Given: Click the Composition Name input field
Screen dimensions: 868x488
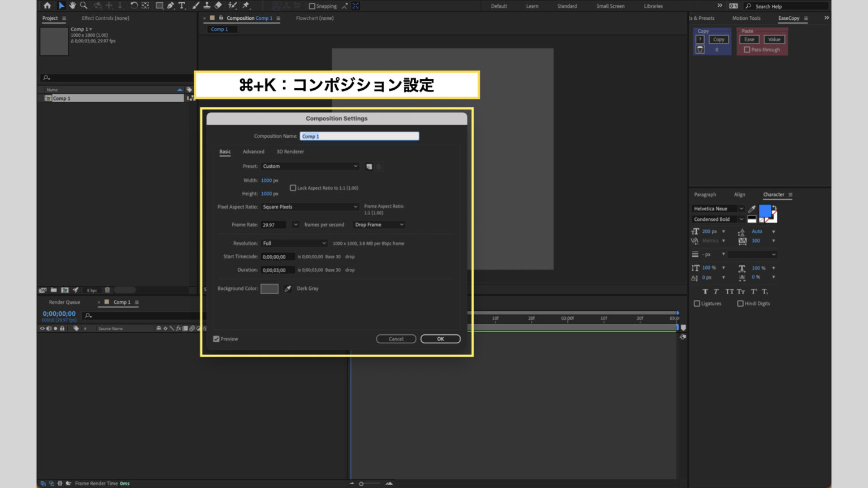Looking at the screenshot, I should click(359, 136).
